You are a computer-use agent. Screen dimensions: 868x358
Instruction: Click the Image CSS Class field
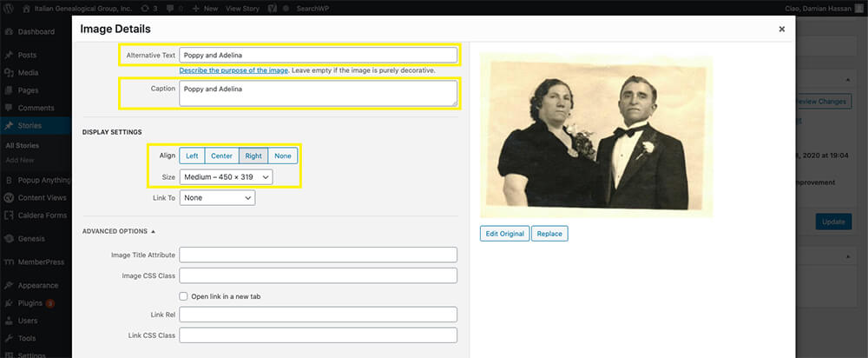(319, 275)
